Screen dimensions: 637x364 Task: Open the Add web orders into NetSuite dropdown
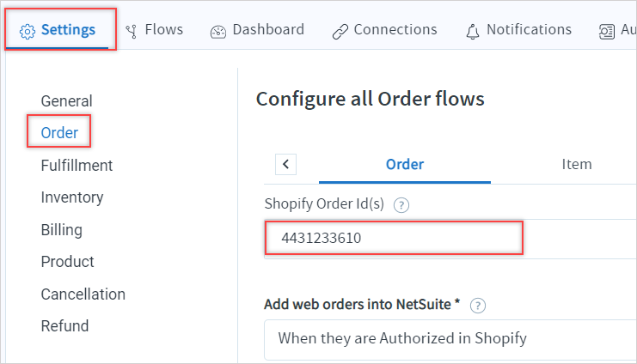[450, 340]
